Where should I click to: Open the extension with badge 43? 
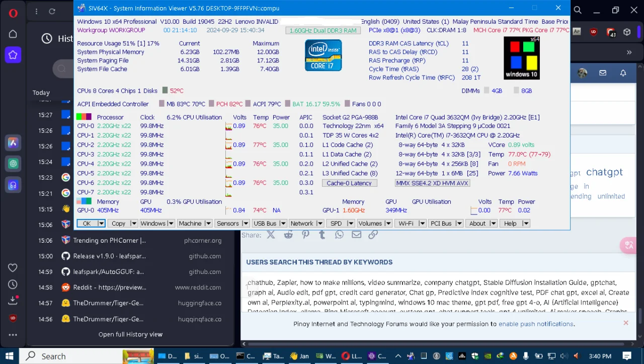pos(611,32)
